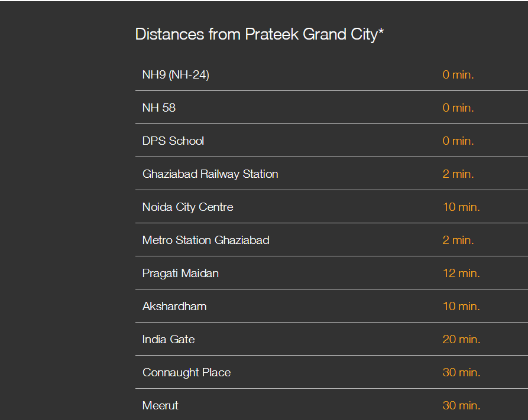The height and width of the screenshot is (420, 528).
Task: Select the India Gate entry
Action: 169,340
